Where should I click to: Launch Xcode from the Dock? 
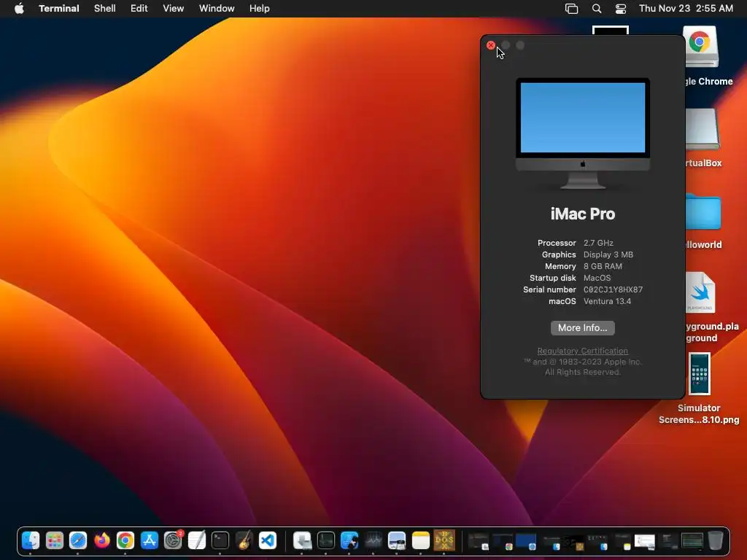pos(349,540)
